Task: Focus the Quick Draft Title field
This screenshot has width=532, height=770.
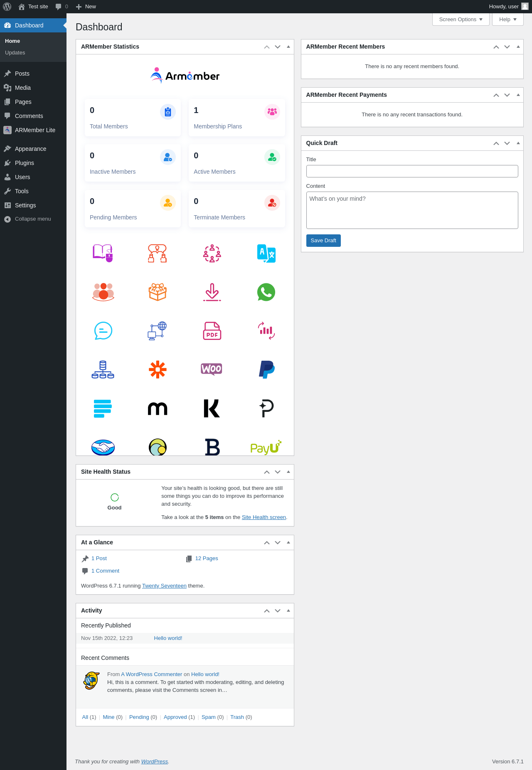Action: point(412,171)
